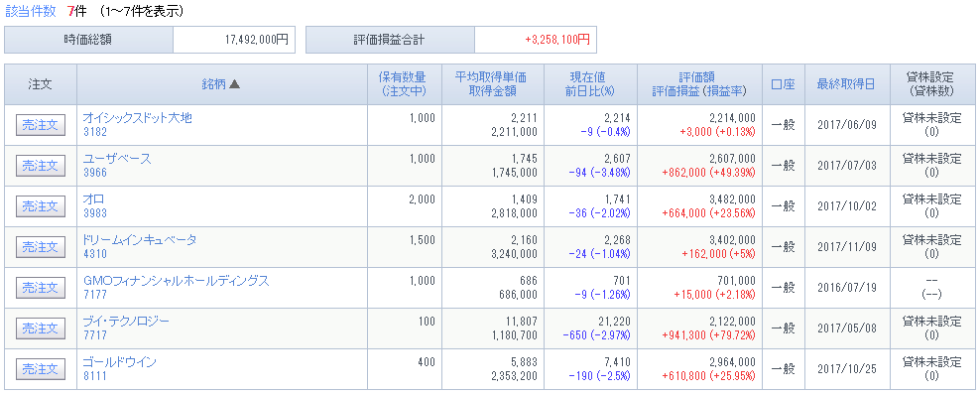Click stock code 3966
Viewport: 980px width, 394px height.
pos(95,173)
